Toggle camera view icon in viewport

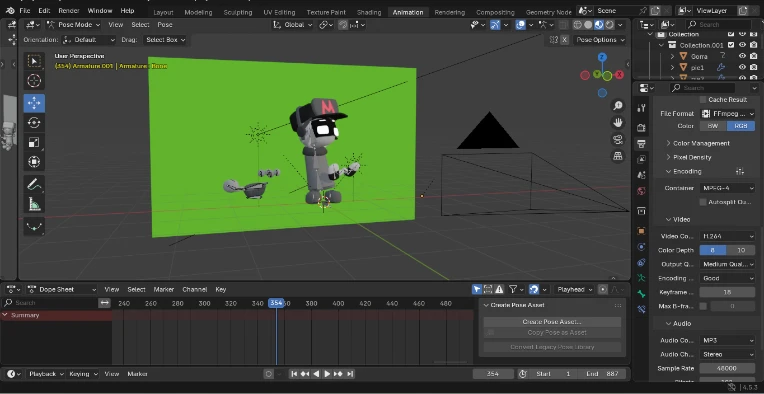618,140
